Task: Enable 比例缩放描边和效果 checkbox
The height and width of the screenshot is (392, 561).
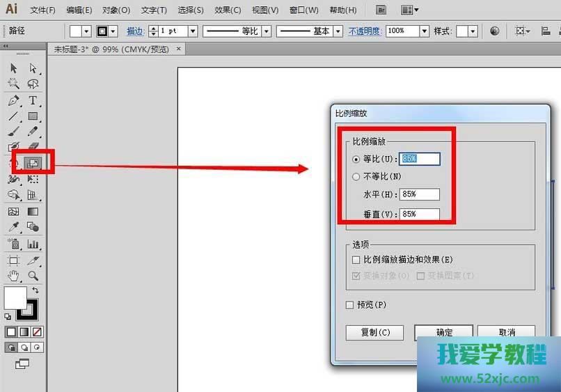Action: tap(356, 260)
